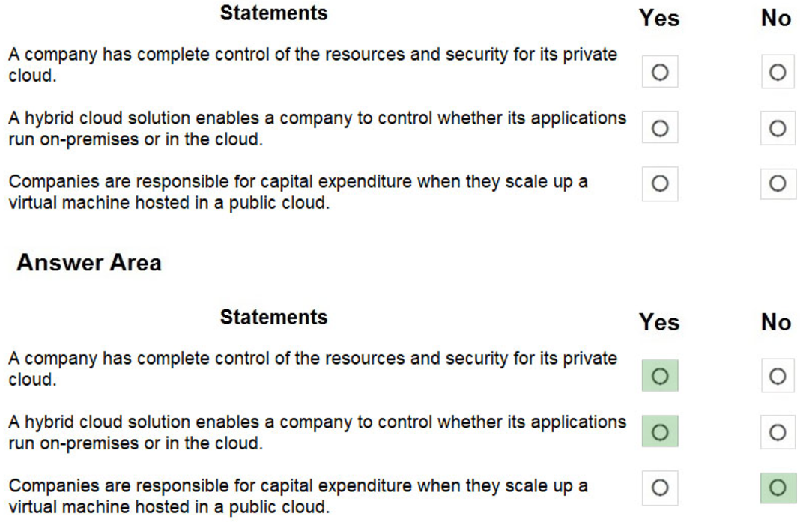Click 'No' column header in the Answer Area

click(x=776, y=322)
